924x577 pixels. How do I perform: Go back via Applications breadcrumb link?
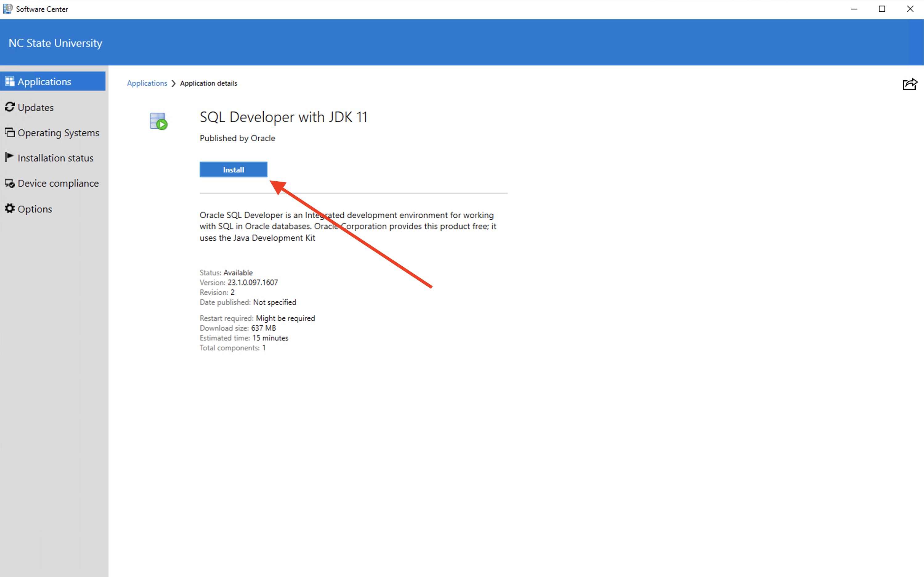coord(147,83)
